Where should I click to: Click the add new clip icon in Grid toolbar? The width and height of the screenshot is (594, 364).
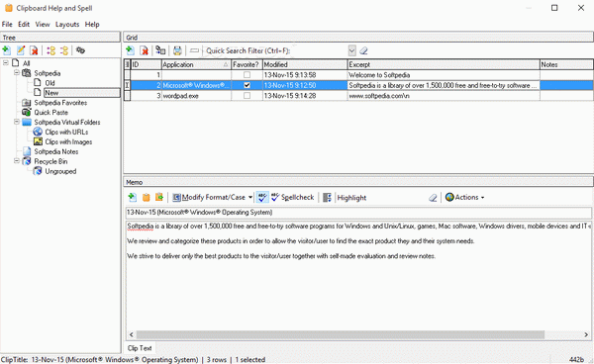coord(131,50)
